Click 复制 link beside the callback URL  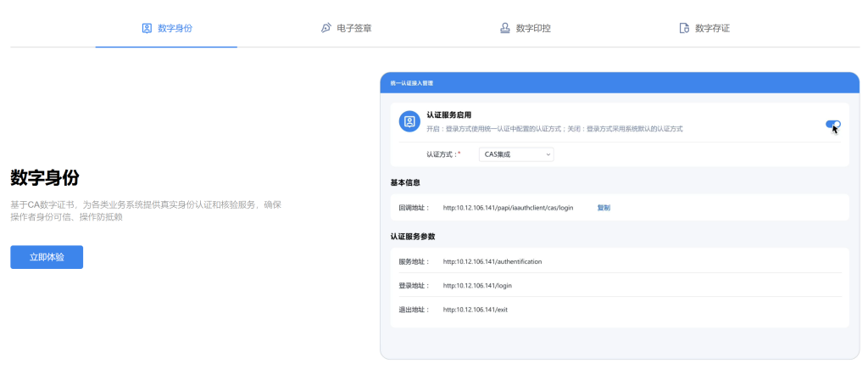tap(604, 207)
